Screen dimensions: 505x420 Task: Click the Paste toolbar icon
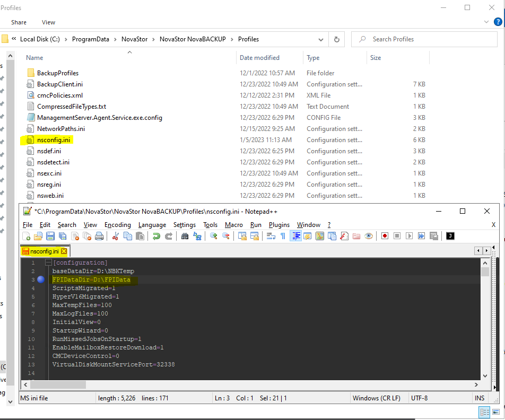pyautogui.click(x=140, y=236)
